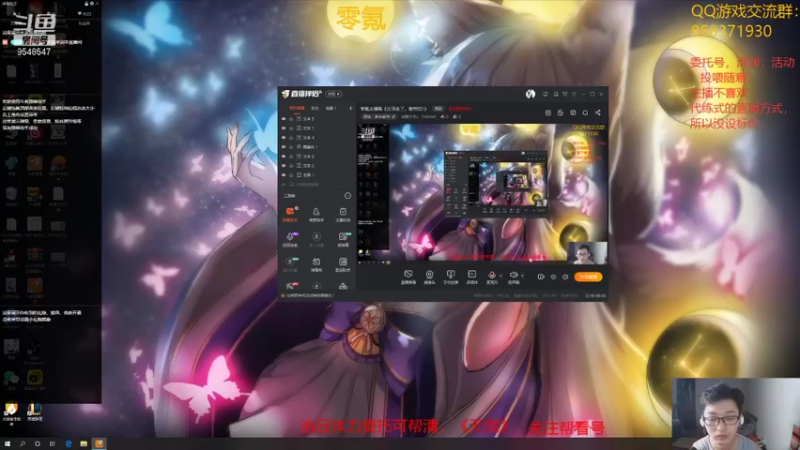Open the calendar-shaped toolbox tool
800x450 pixels.
tap(316, 264)
